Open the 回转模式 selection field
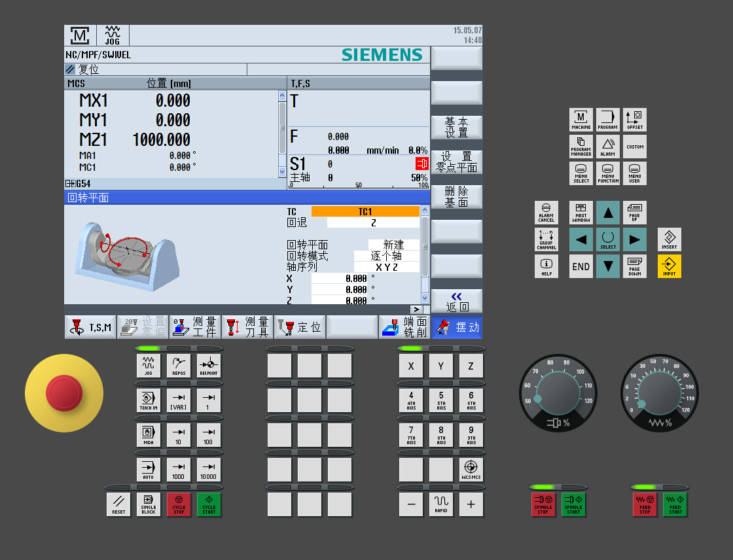 [386, 256]
